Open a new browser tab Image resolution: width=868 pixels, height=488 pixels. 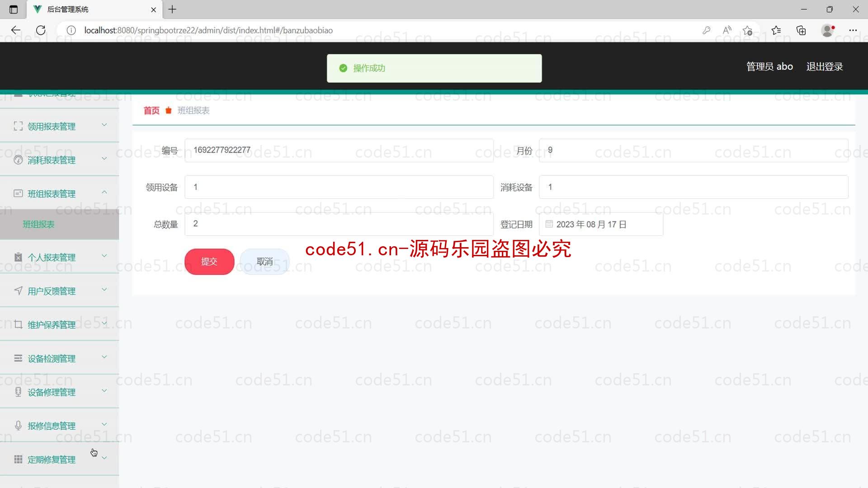[x=172, y=9]
